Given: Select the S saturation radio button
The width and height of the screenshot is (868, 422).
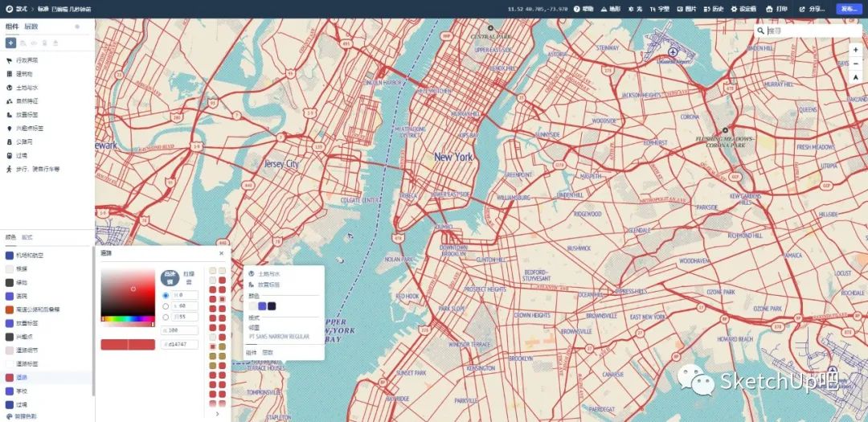Looking at the screenshot, I should tap(166, 306).
